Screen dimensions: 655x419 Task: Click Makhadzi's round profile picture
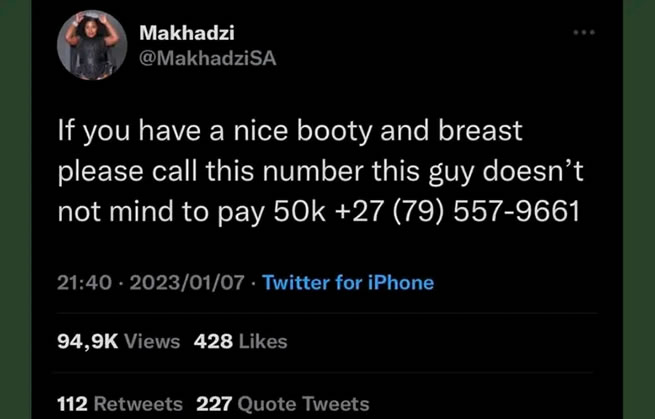92,45
